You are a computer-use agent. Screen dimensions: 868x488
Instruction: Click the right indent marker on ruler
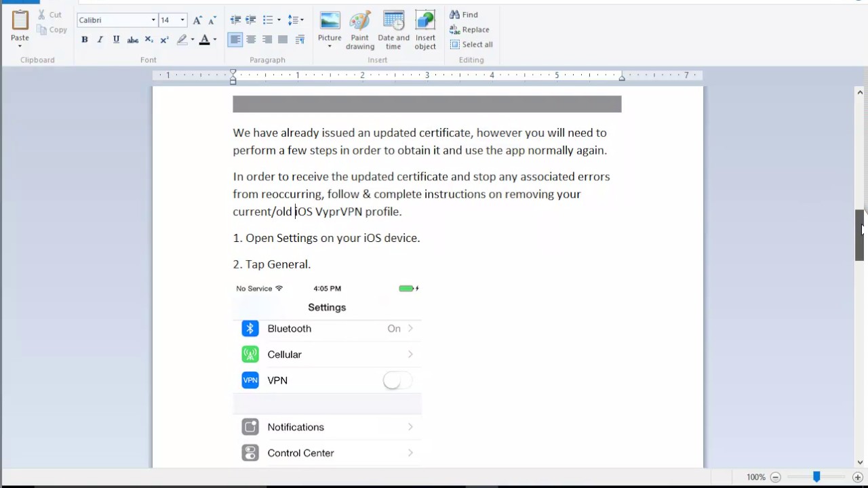click(x=622, y=78)
